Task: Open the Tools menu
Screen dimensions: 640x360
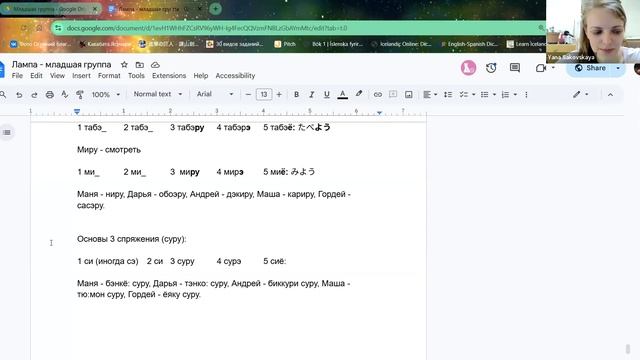Action: coord(136,76)
